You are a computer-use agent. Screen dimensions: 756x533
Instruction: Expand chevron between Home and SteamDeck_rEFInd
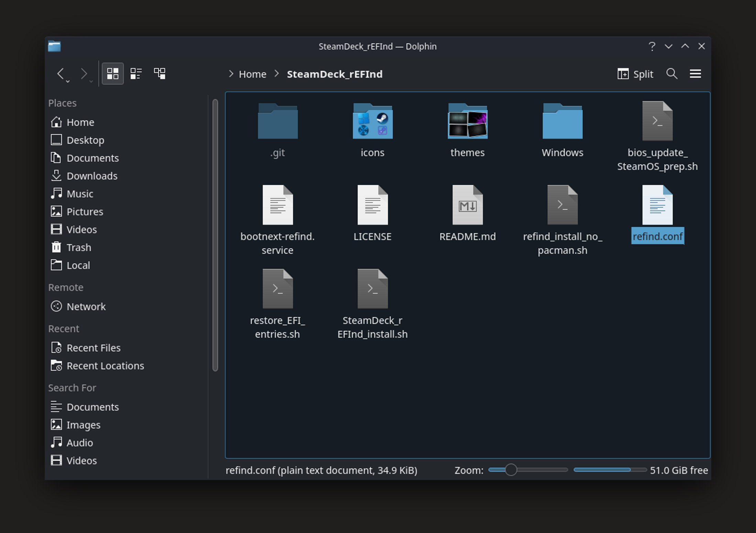(x=277, y=74)
